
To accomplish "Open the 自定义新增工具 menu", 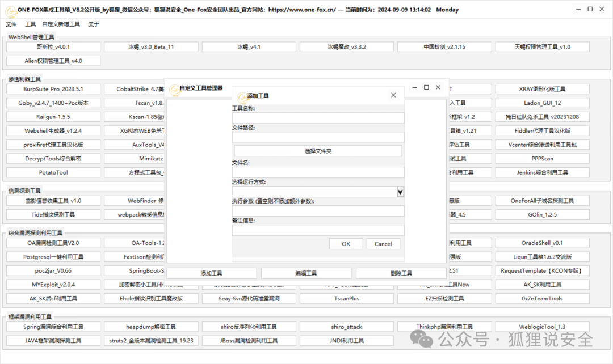I will tap(61, 24).
